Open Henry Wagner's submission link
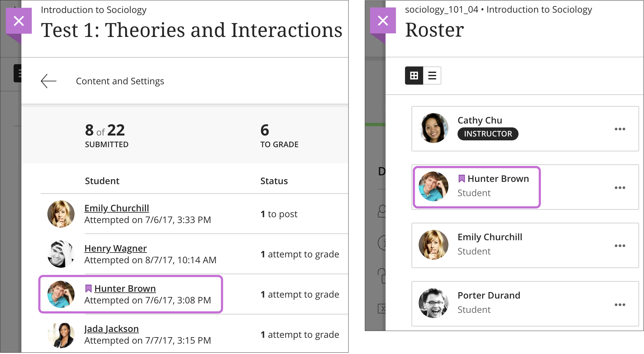The image size is (644, 354). point(115,248)
